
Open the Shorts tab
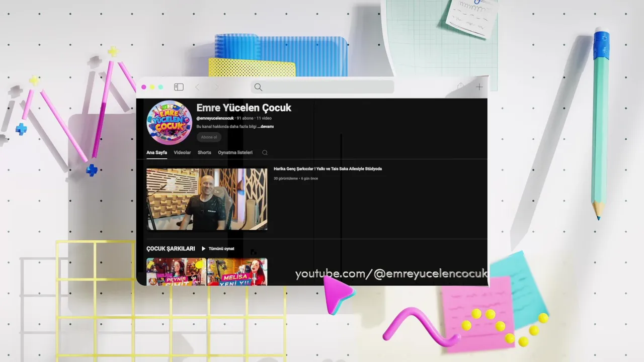204,152
